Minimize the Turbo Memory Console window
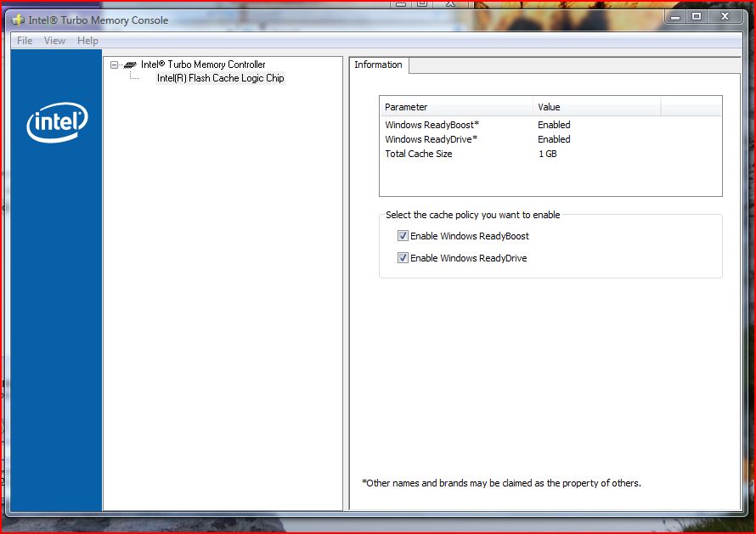 [x=675, y=17]
